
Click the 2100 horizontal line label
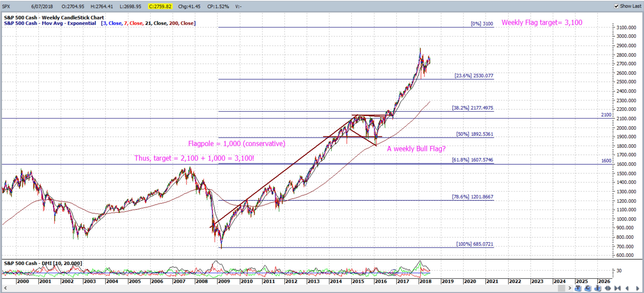(606, 115)
